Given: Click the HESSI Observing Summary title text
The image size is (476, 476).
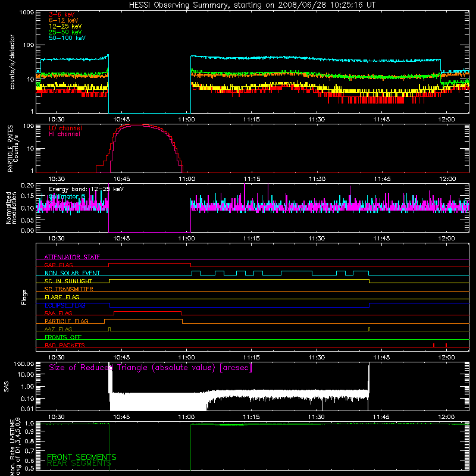Looking at the screenshot, I should coord(252,5).
